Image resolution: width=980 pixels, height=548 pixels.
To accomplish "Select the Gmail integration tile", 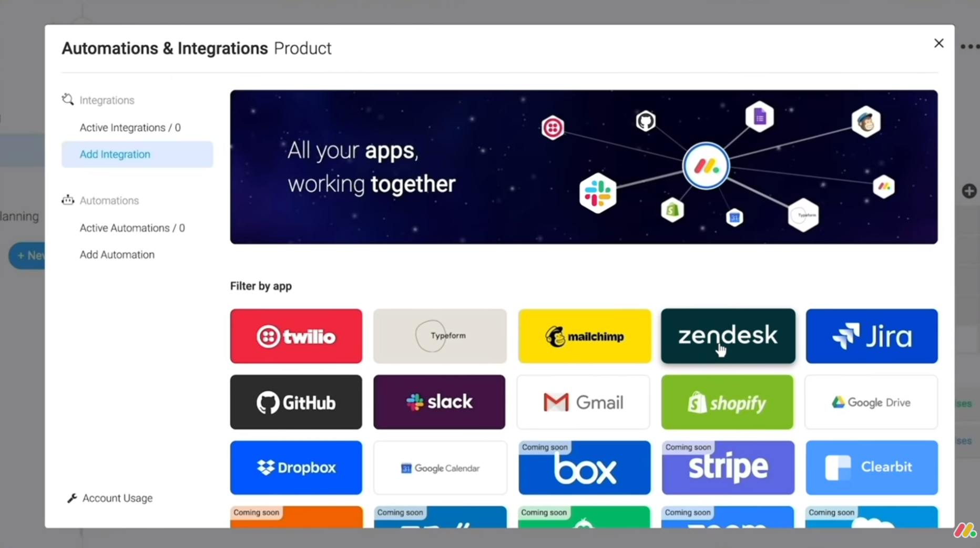I will tap(583, 402).
